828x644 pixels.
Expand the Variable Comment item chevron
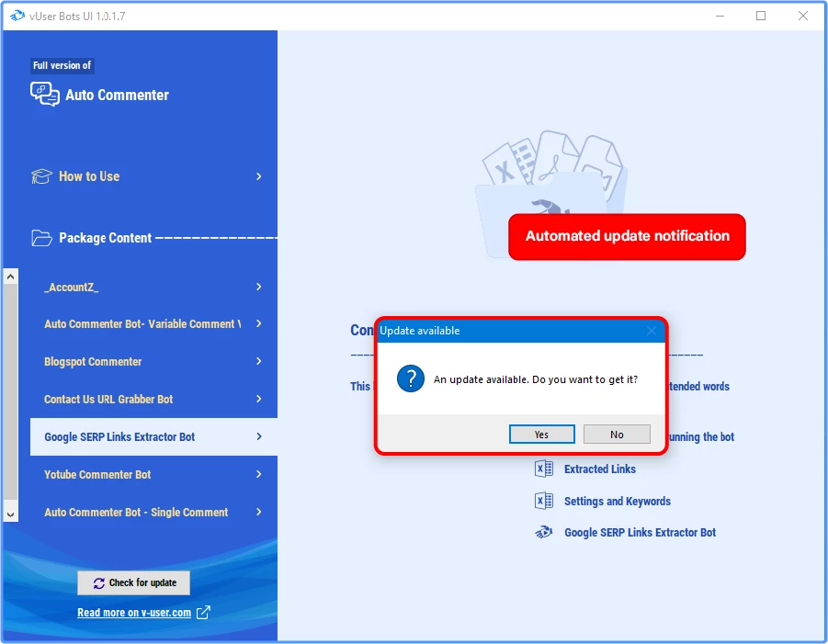coord(259,323)
